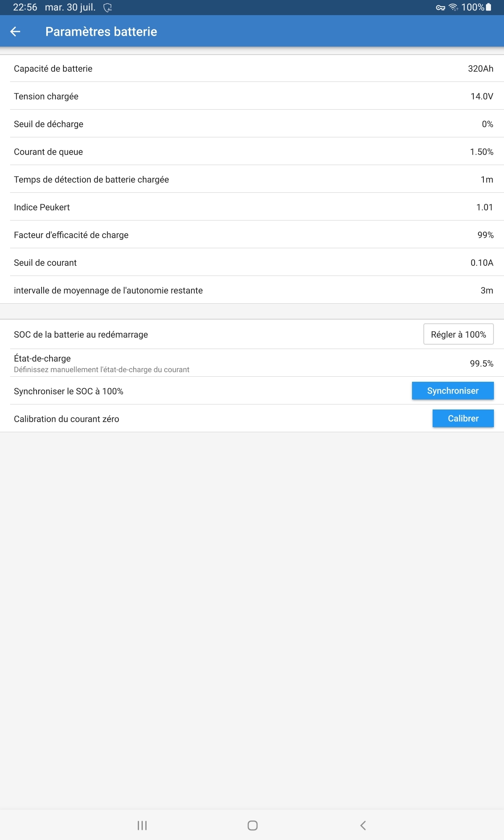Tap Android navigation back chevron
504x840 pixels.
[x=363, y=825]
